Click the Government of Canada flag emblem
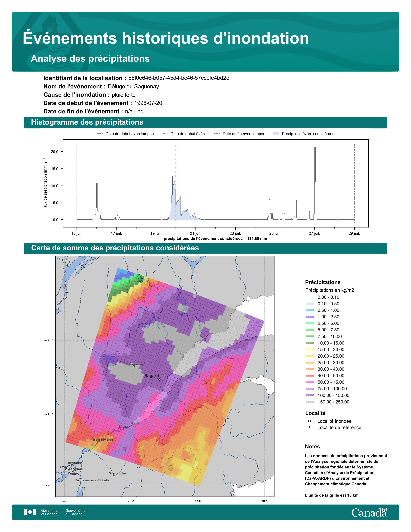The image size is (411, 532). coord(30,512)
